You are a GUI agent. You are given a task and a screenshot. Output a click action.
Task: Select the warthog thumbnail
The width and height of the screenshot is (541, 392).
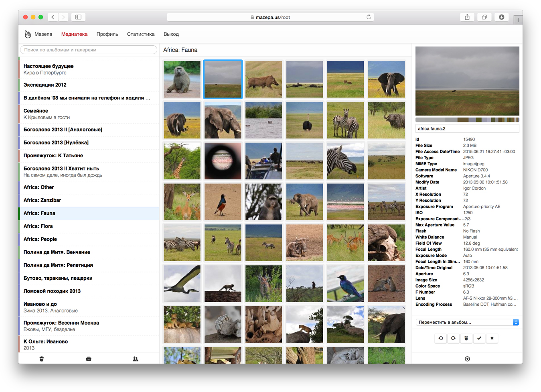click(x=264, y=79)
